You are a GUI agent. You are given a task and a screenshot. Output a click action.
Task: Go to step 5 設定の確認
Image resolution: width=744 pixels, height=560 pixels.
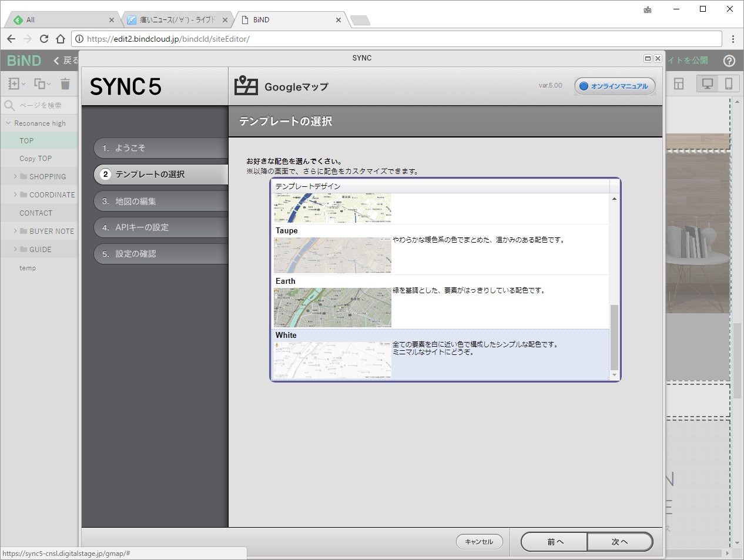(160, 254)
